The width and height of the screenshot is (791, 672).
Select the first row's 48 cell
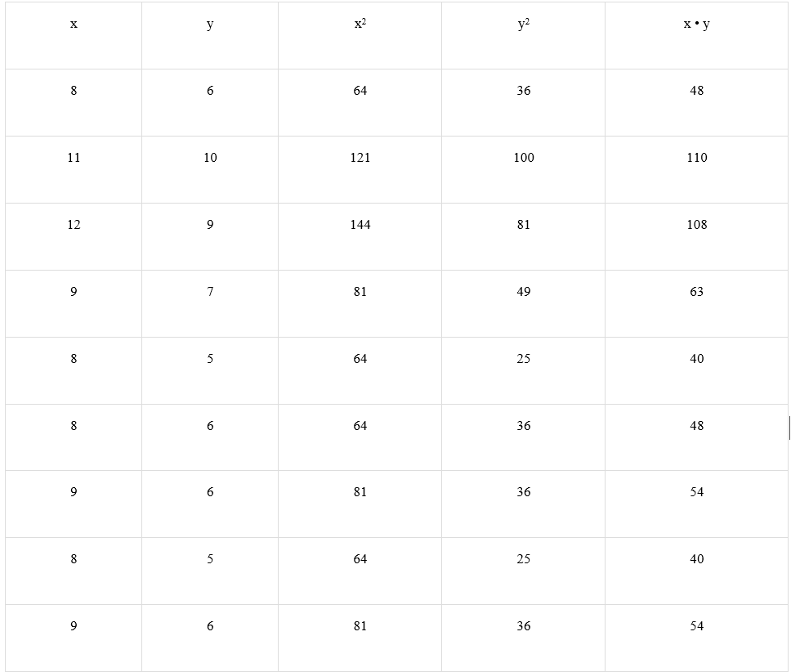(696, 102)
